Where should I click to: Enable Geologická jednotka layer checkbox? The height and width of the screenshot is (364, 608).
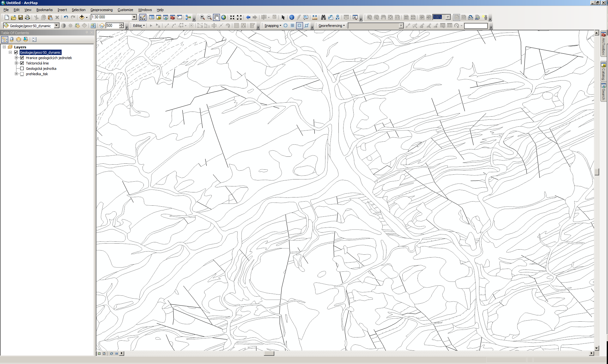[x=22, y=69]
